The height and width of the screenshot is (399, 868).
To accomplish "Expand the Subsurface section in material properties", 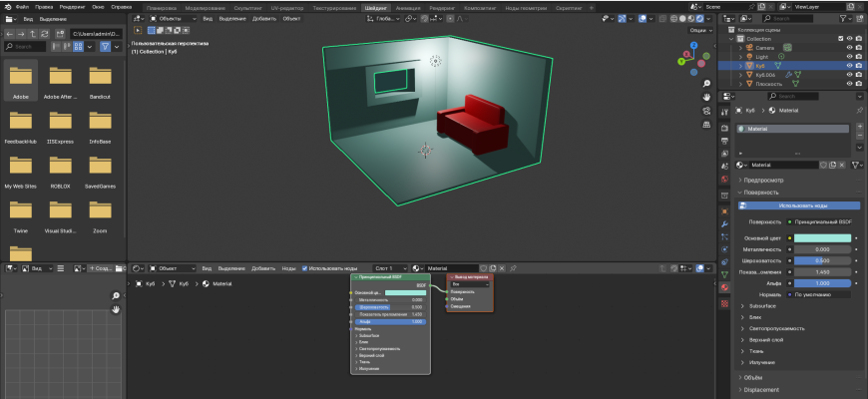I will pos(763,308).
